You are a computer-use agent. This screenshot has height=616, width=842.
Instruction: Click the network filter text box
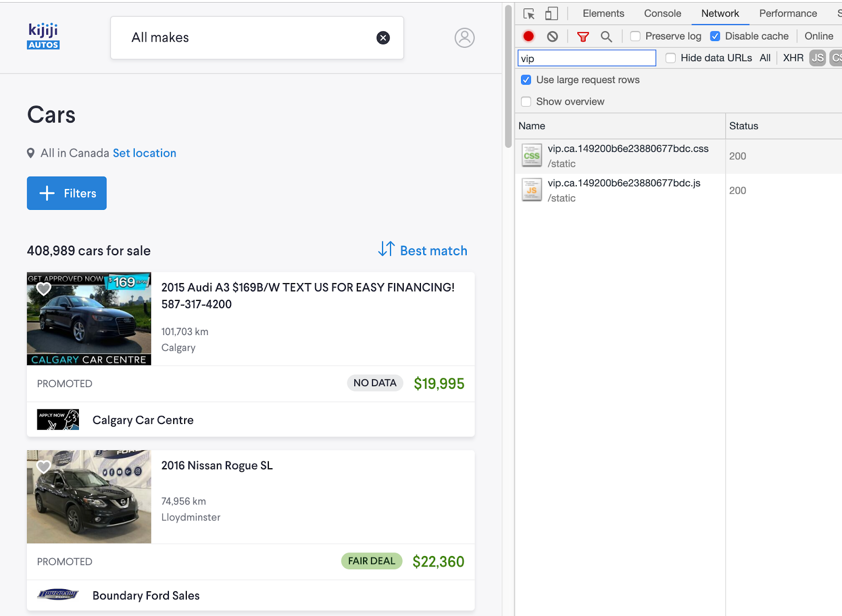coord(587,58)
